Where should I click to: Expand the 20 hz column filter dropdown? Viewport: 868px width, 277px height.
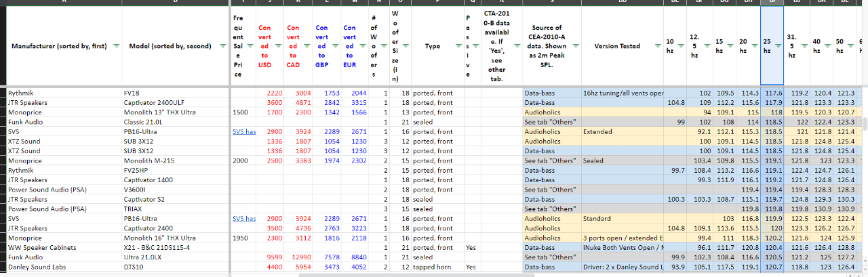click(x=753, y=46)
